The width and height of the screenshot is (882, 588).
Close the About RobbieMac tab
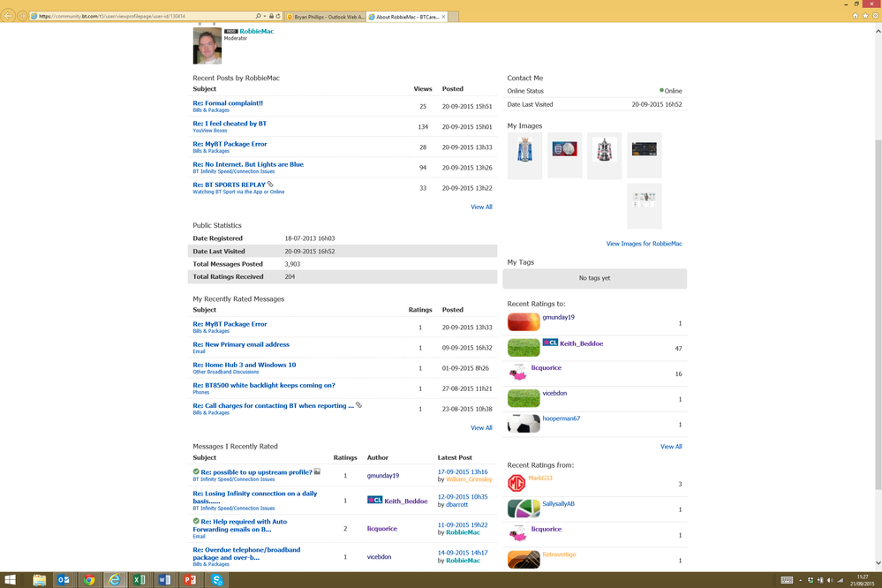click(x=443, y=17)
